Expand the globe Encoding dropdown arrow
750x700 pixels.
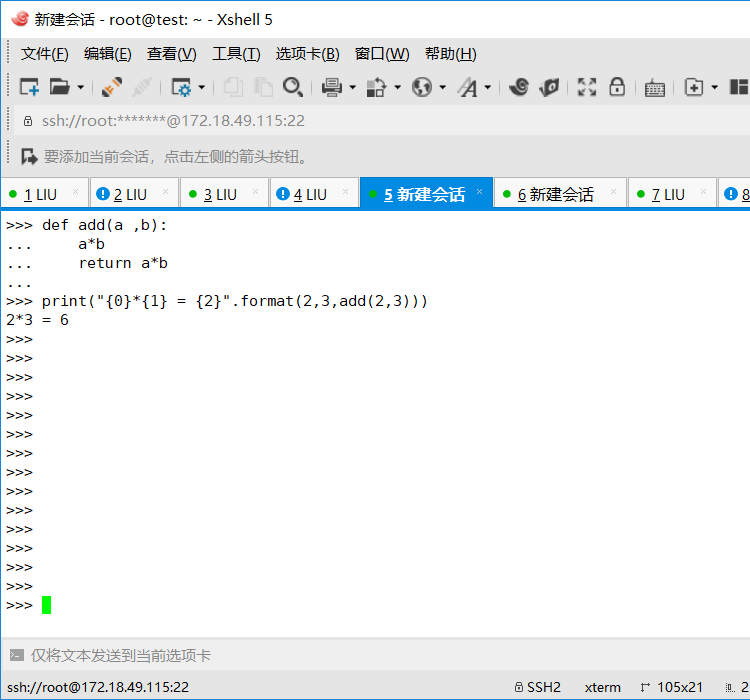[442, 88]
